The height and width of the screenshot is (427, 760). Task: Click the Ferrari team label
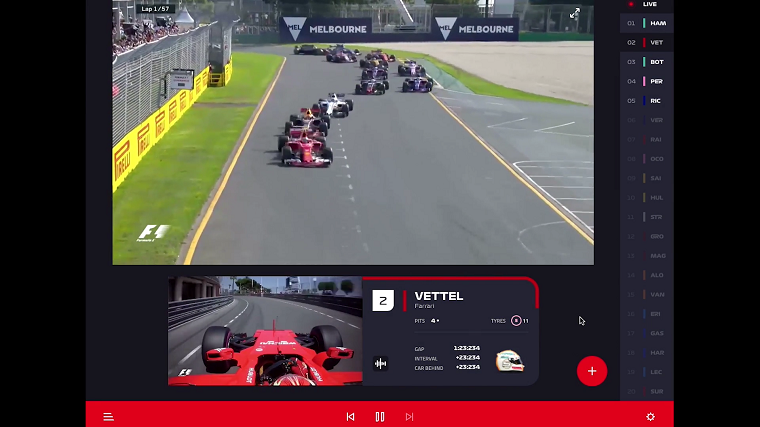point(425,306)
